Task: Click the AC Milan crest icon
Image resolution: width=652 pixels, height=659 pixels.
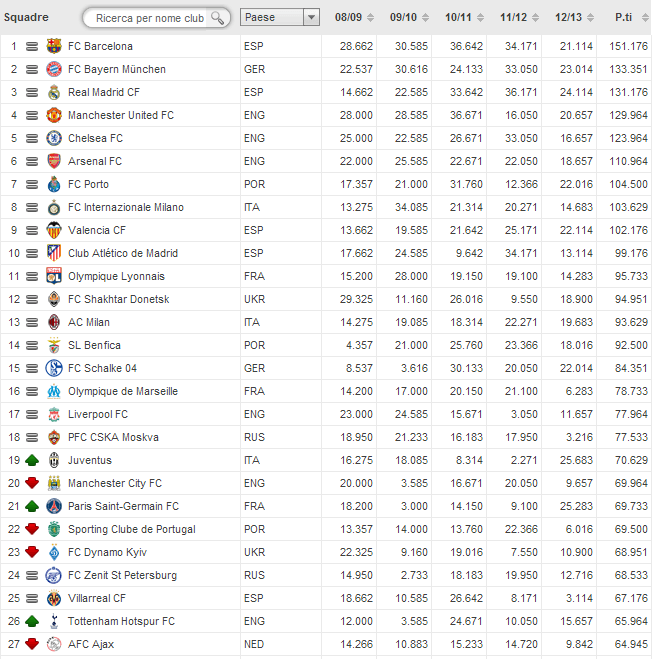Action: tap(54, 322)
